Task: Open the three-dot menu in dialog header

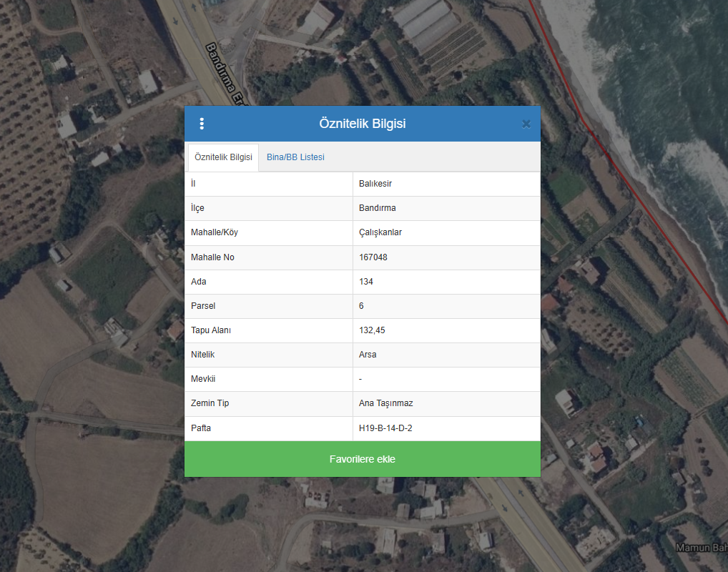Action: 202,124
